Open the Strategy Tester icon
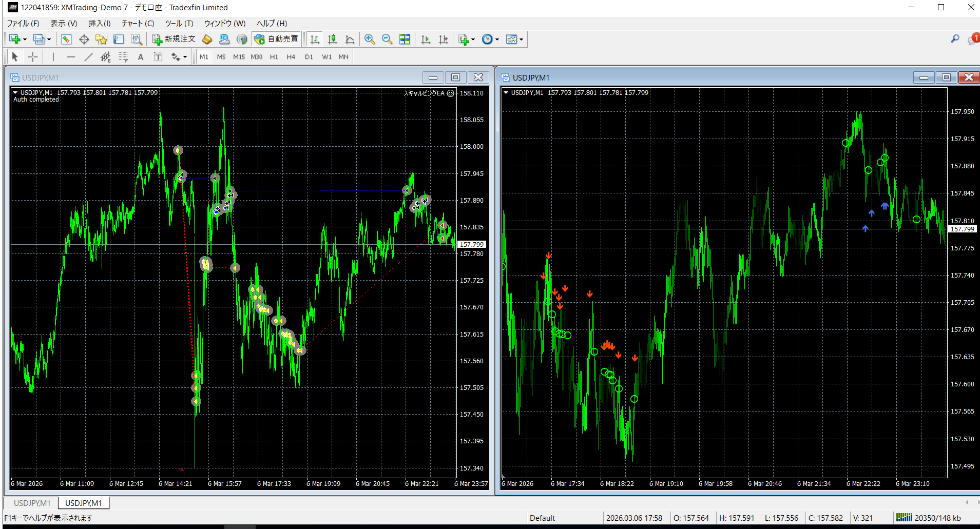This screenshot has width=980, height=529. pyautogui.click(x=136, y=39)
